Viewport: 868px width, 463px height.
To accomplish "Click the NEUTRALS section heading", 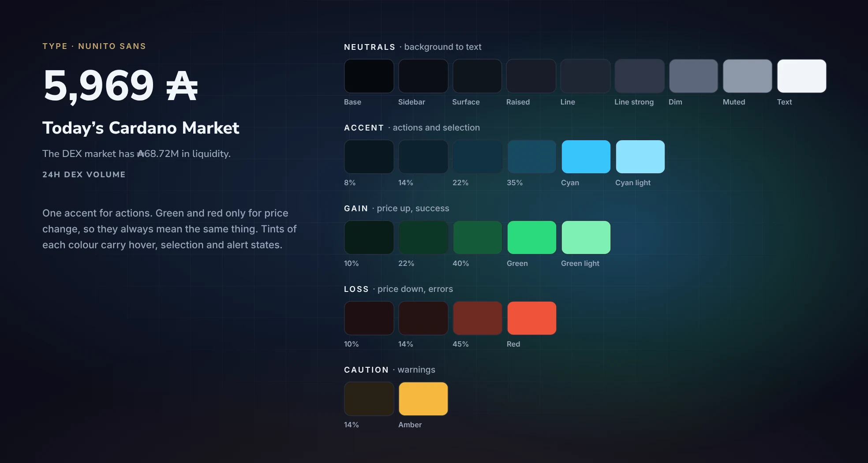I will tap(370, 47).
